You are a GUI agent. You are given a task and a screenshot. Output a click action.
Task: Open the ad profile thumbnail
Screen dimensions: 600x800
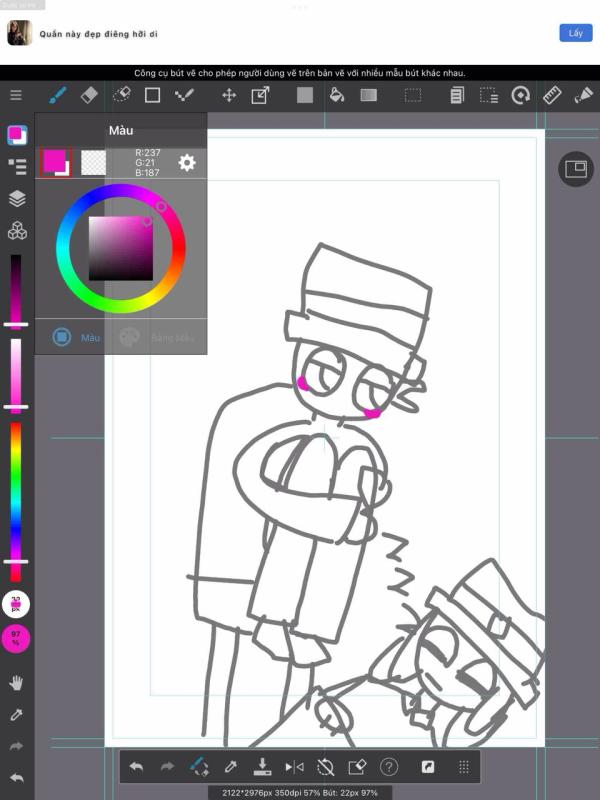[x=20, y=33]
